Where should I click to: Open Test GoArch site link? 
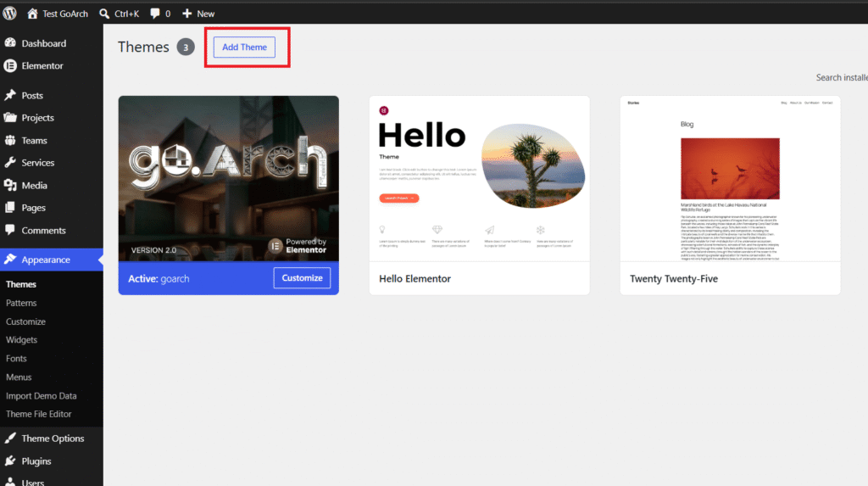[58, 14]
